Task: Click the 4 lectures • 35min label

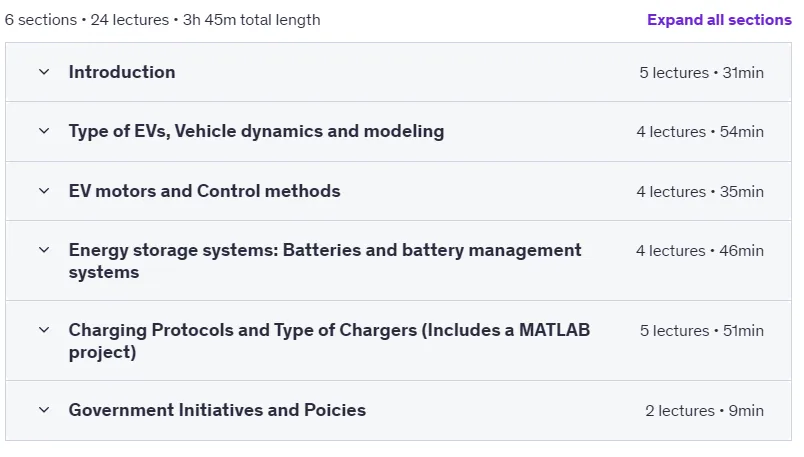Action: [x=700, y=192]
